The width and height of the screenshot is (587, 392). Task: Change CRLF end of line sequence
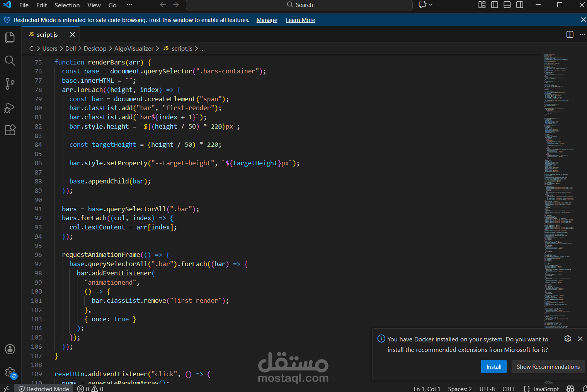pyautogui.click(x=509, y=389)
